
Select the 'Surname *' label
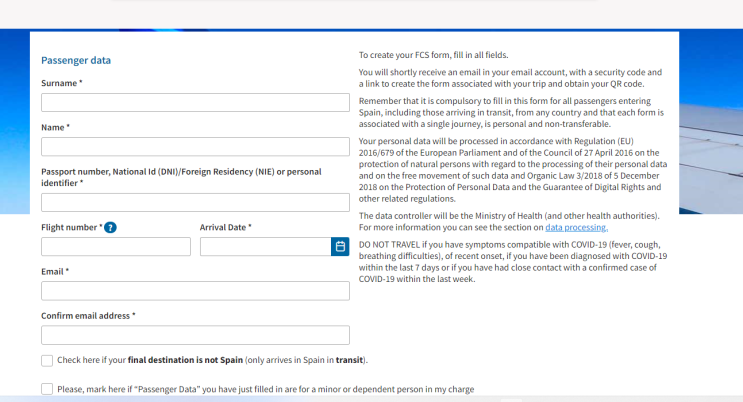(x=62, y=83)
